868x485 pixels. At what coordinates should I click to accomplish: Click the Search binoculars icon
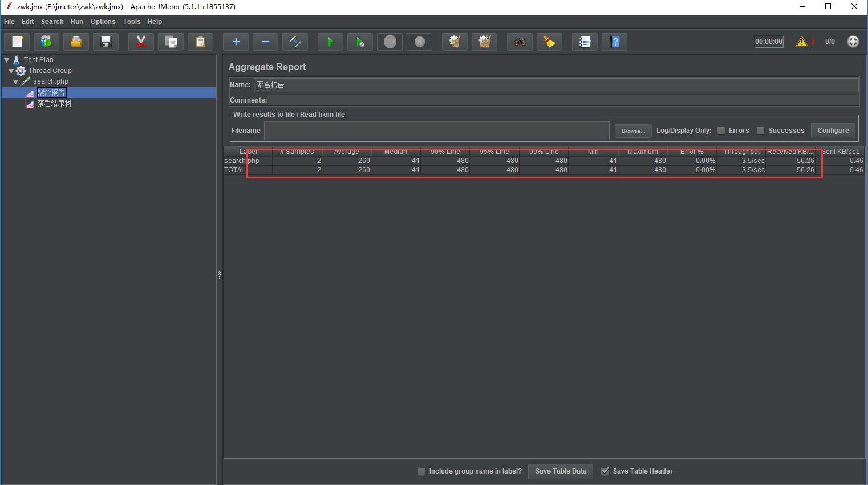pyautogui.click(x=520, y=42)
